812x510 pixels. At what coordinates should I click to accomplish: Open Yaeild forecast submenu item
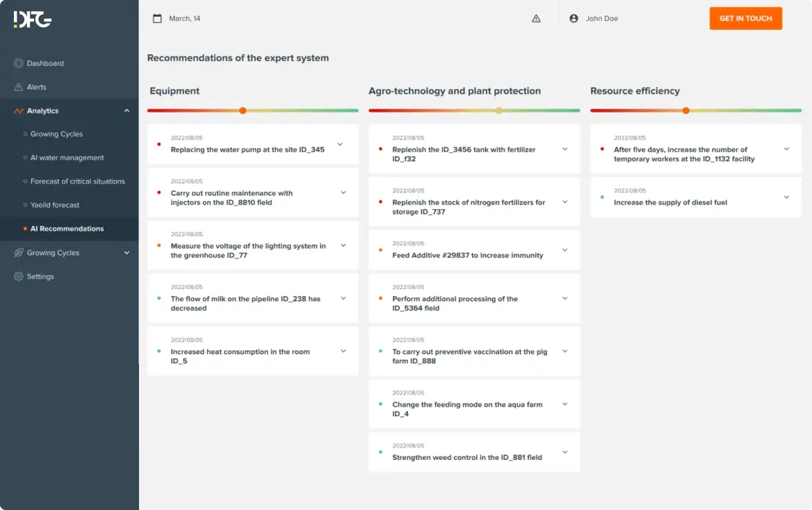(x=55, y=205)
